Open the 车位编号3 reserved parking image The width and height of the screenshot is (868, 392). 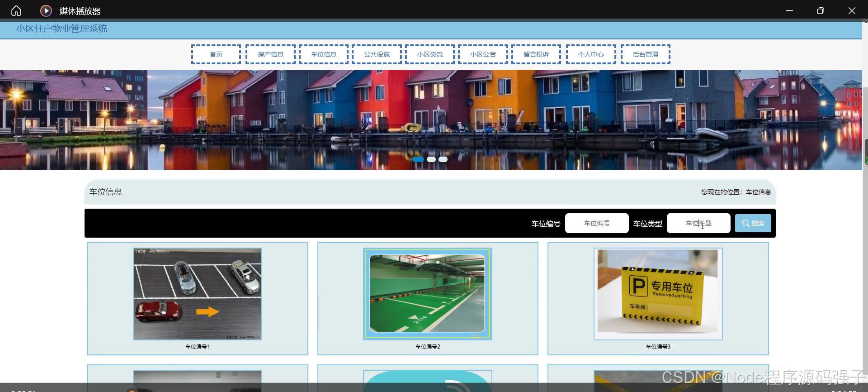658,294
